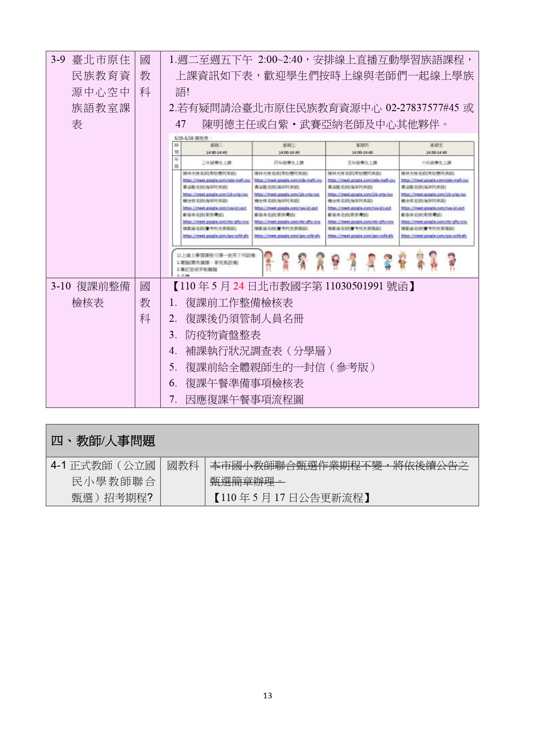The height and width of the screenshot is (756, 535).
Task: Click the question 4-1 正式教師招考期程
Action: click(103, 482)
